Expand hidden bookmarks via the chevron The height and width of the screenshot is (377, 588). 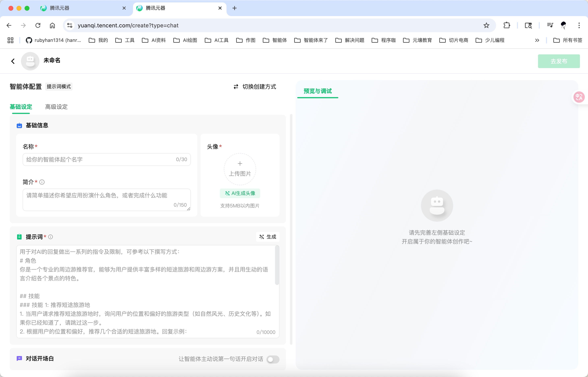click(537, 40)
